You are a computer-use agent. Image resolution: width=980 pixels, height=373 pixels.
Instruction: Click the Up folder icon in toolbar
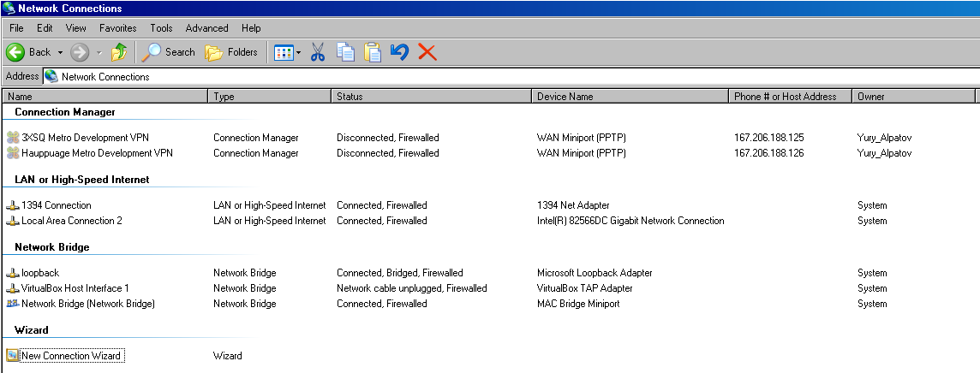coord(119,52)
